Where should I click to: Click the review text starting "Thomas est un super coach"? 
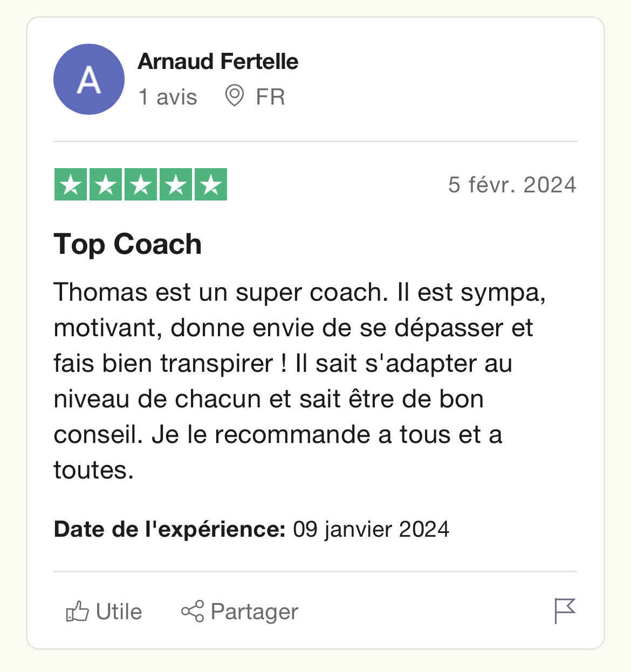300,381
